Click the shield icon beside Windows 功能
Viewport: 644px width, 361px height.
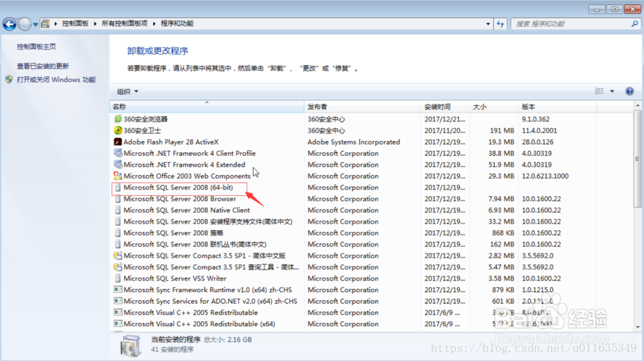pos(9,79)
